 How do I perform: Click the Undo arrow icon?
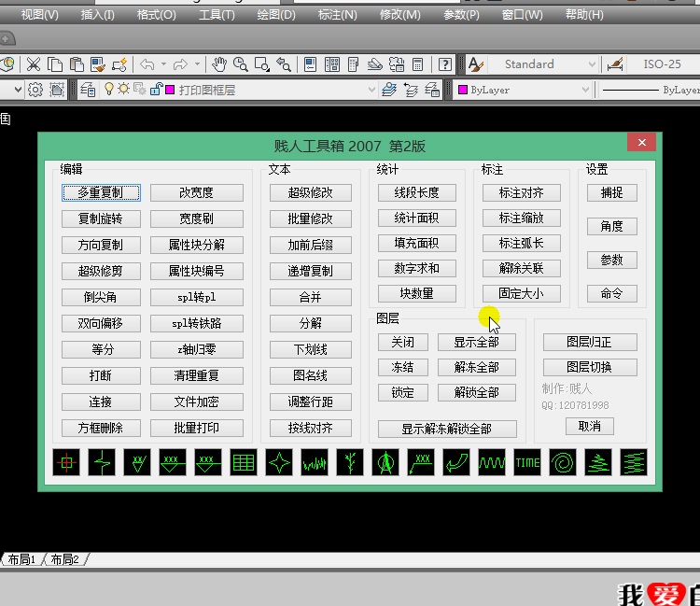pyautogui.click(x=147, y=64)
